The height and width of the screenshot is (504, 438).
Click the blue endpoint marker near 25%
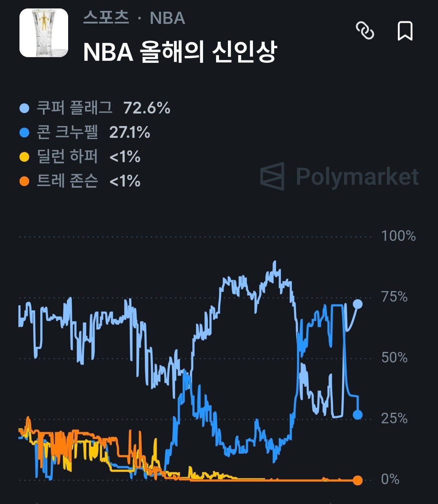click(358, 414)
